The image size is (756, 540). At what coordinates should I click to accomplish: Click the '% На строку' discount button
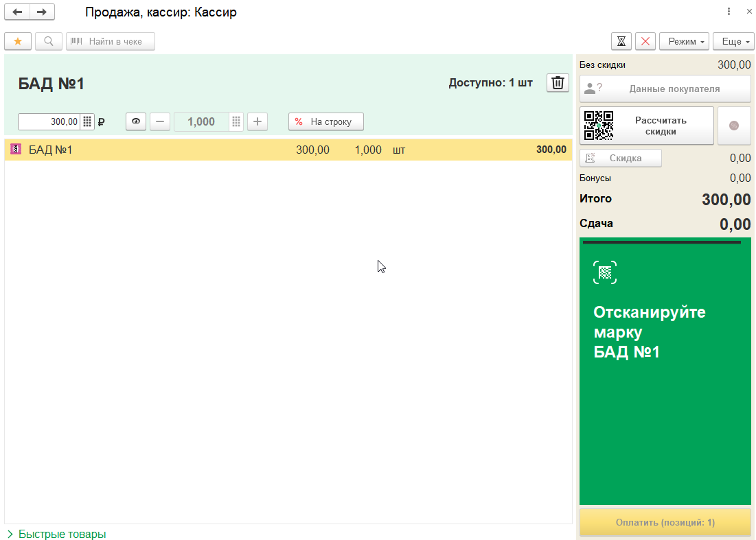(326, 121)
